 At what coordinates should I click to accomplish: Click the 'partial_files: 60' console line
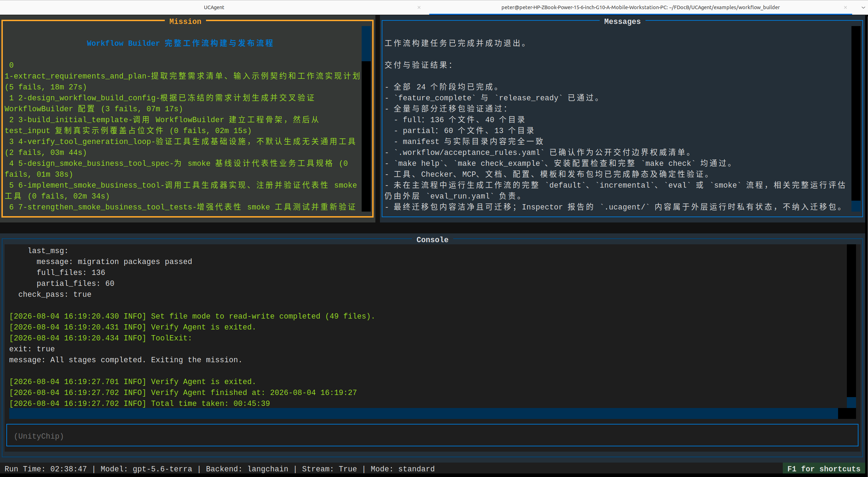point(75,283)
